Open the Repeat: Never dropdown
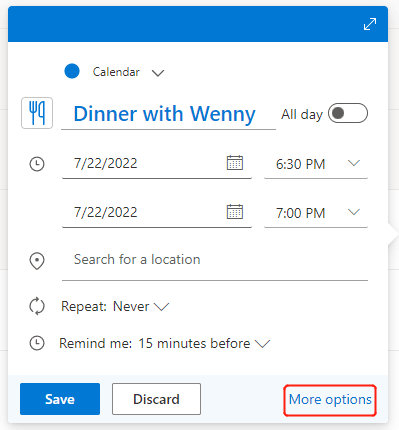 115,306
